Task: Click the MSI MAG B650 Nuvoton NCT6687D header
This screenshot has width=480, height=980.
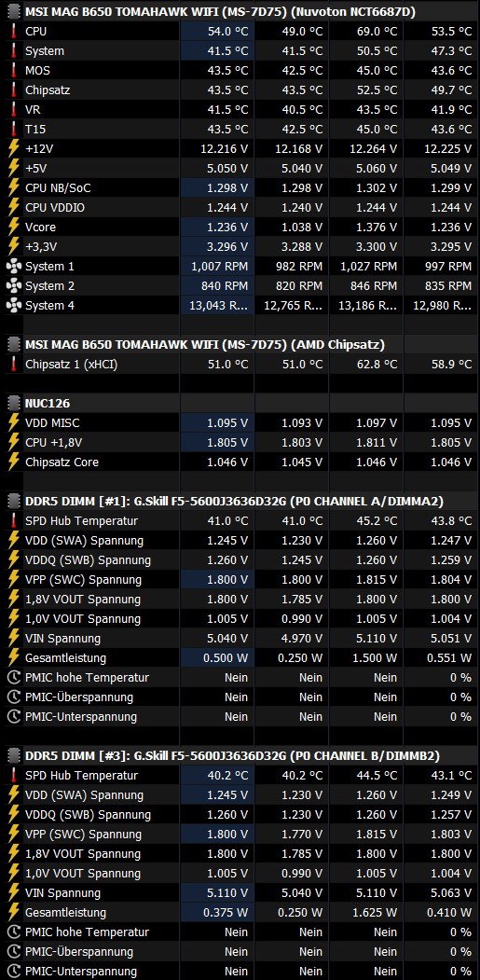Action: click(x=220, y=11)
